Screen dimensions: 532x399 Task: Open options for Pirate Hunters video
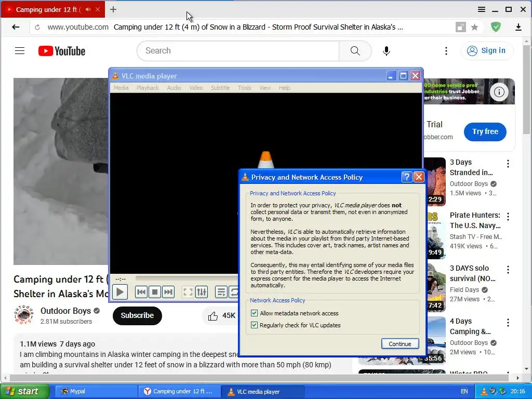pyautogui.click(x=508, y=217)
